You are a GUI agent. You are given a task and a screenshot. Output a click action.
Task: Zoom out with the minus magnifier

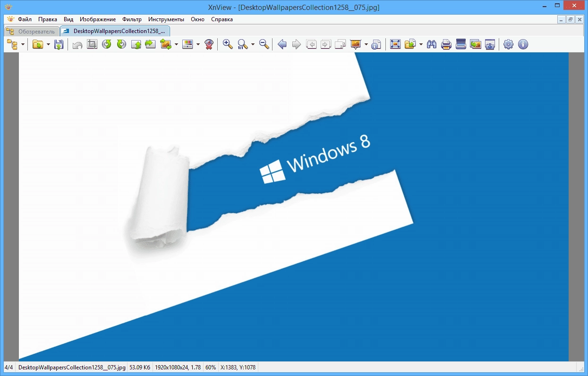[264, 44]
